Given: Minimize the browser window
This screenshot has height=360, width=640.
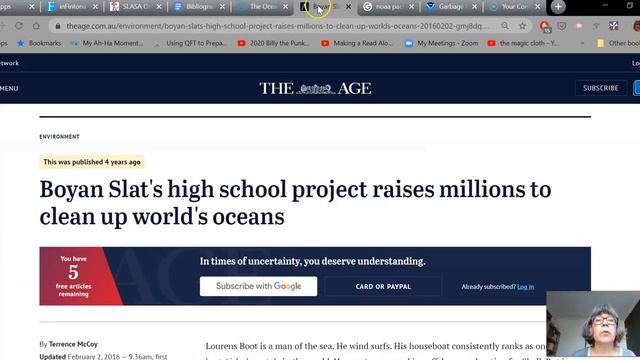Looking at the screenshot, I should click(605, 6).
